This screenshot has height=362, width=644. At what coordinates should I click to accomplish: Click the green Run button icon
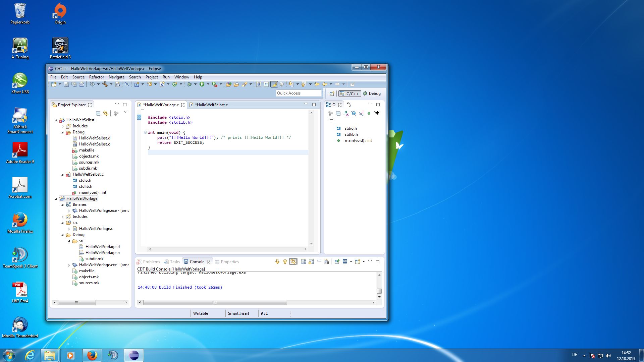pyautogui.click(x=202, y=84)
